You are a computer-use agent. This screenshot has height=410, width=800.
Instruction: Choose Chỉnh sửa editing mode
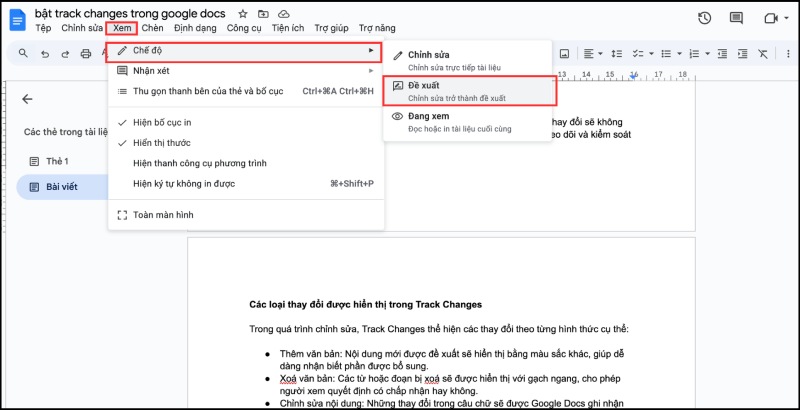click(x=467, y=60)
